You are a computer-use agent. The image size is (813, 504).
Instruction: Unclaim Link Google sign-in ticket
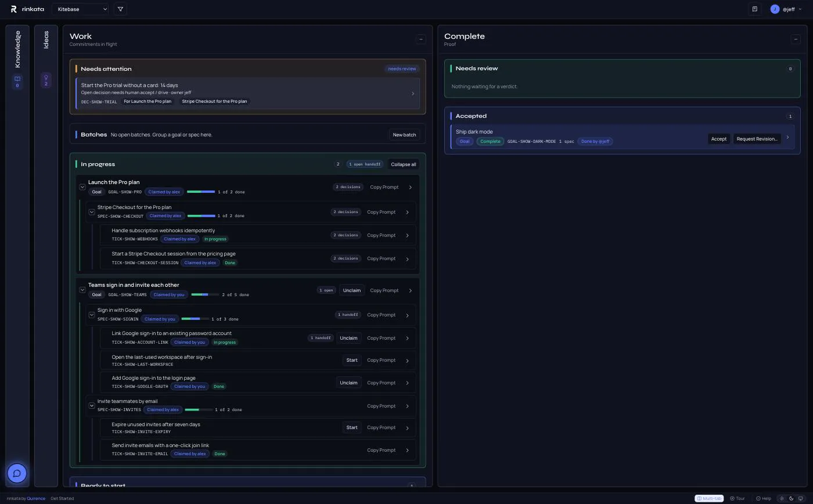348,338
